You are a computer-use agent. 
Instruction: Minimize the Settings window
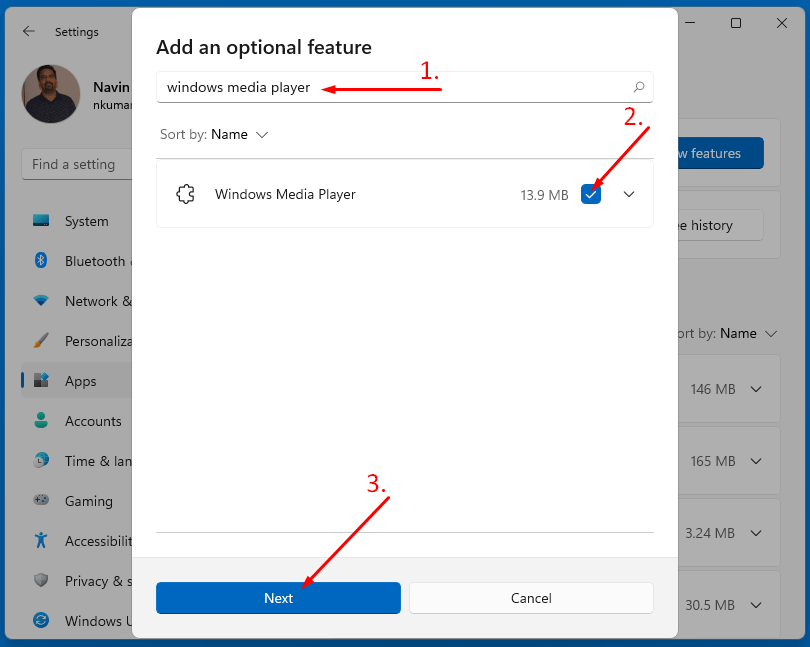click(690, 23)
